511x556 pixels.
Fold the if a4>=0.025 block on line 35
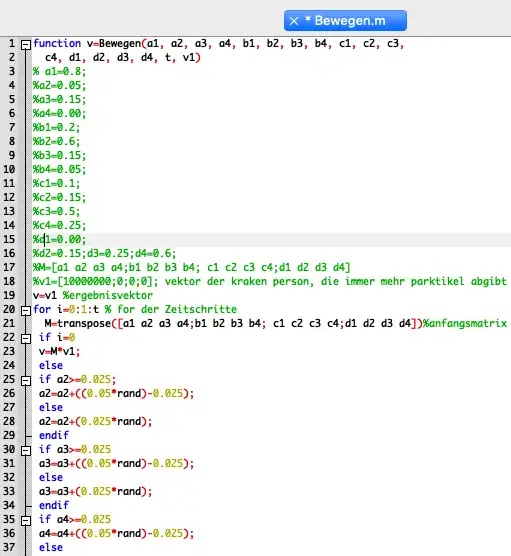pyautogui.click(x=26, y=521)
